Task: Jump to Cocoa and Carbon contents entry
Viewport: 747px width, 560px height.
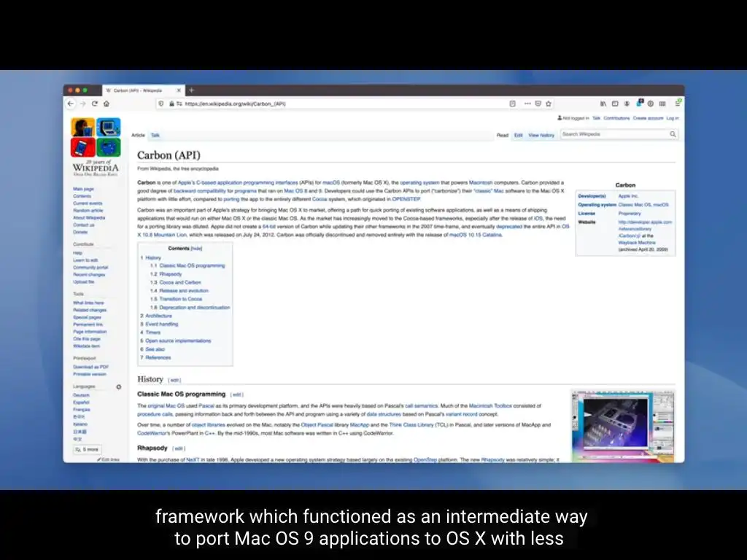Action: (180, 282)
